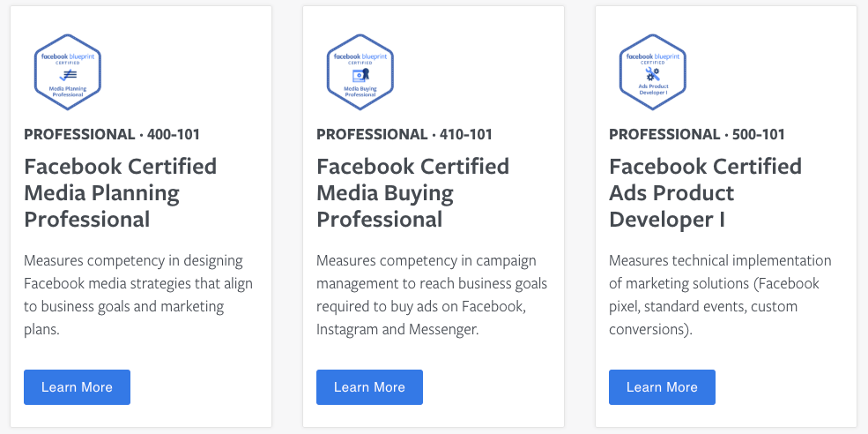This screenshot has height=434, width=868.
Task: Click the wrench and gear glyph in Ads Product badge
Action: click(653, 74)
